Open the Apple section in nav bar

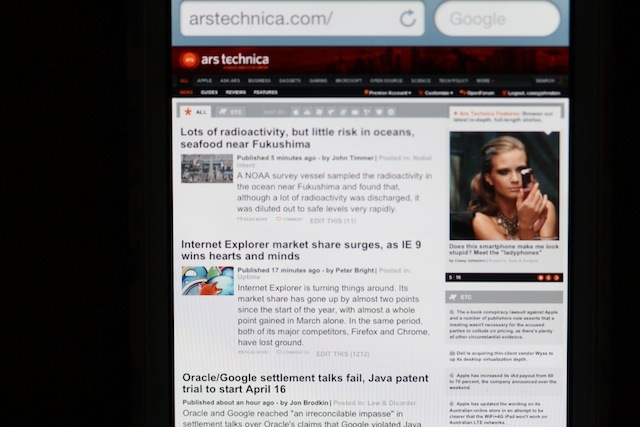[204, 81]
